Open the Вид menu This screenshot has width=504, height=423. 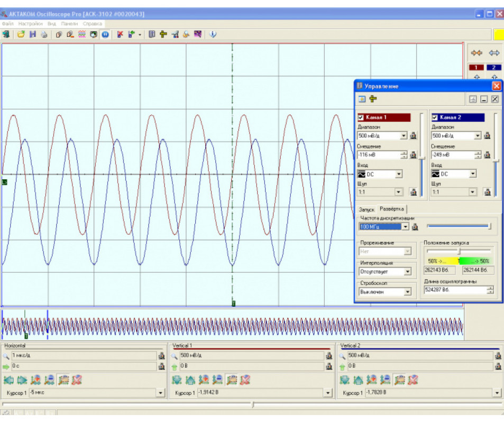[x=52, y=23]
